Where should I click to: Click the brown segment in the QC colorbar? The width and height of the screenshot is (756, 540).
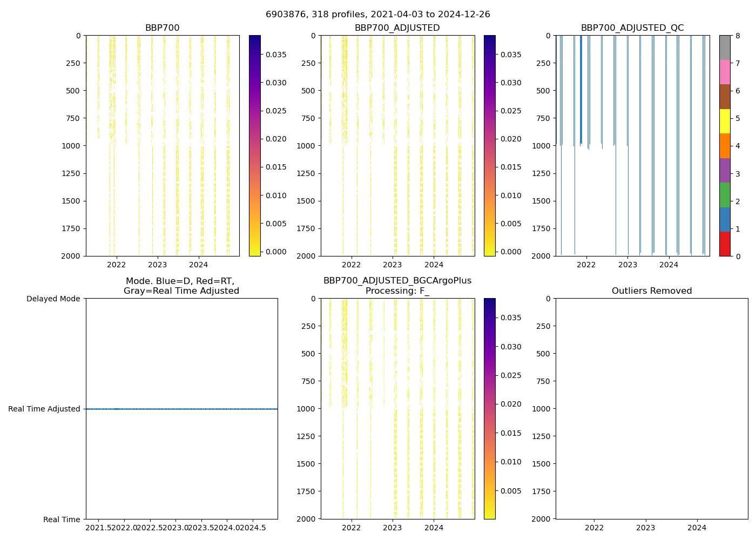pos(725,97)
